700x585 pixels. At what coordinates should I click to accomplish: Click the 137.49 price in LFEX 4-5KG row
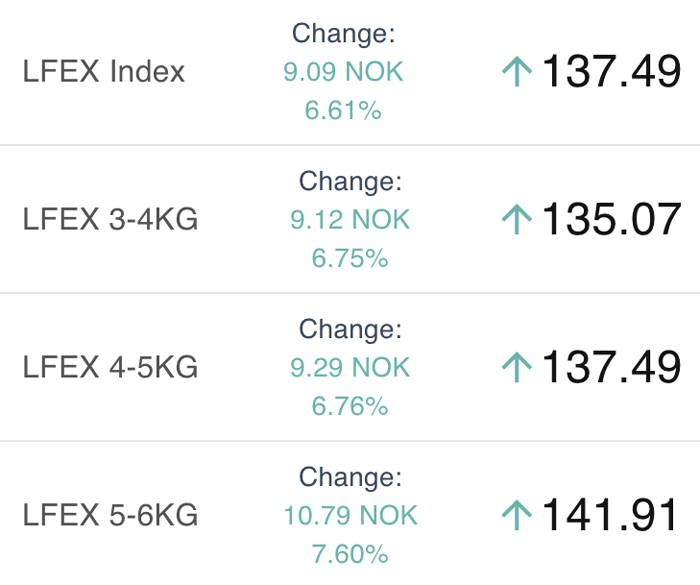[x=611, y=368]
